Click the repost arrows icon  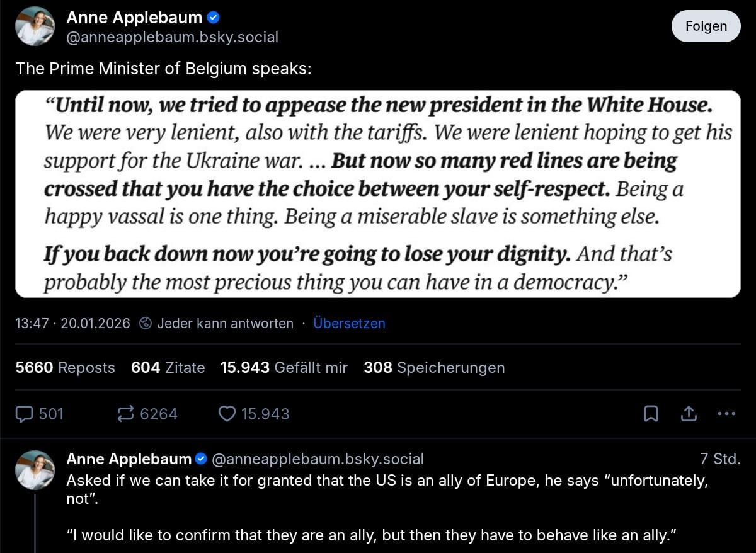click(126, 414)
